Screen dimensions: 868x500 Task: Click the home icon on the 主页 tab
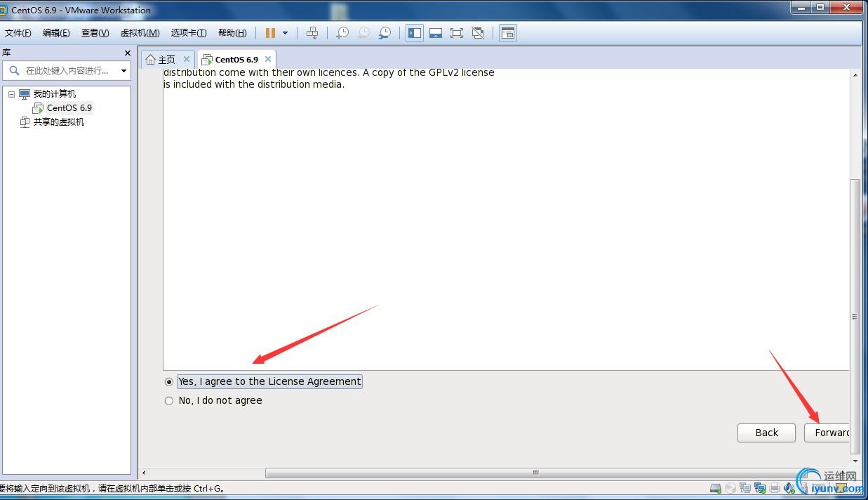click(x=150, y=60)
